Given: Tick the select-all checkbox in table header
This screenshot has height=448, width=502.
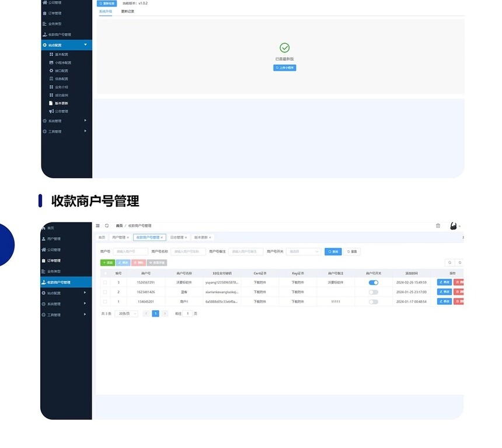Looking at the screenshot, I should 105,273.
